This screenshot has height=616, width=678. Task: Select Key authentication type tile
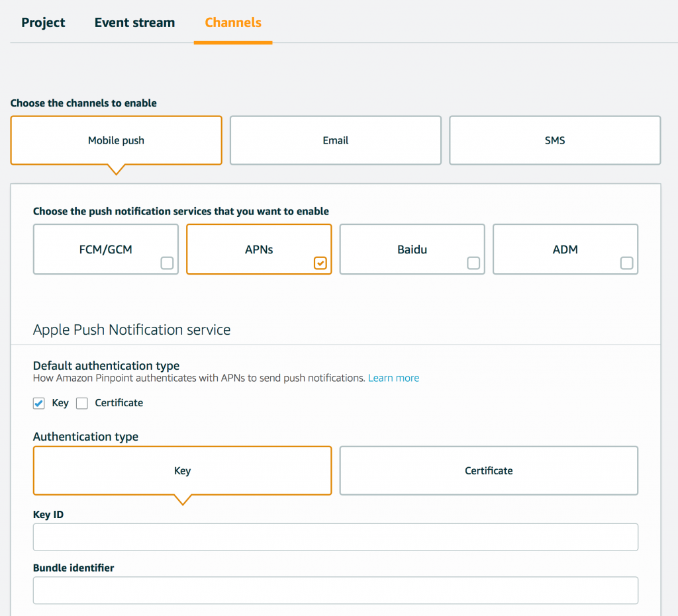tap(183, 470)
